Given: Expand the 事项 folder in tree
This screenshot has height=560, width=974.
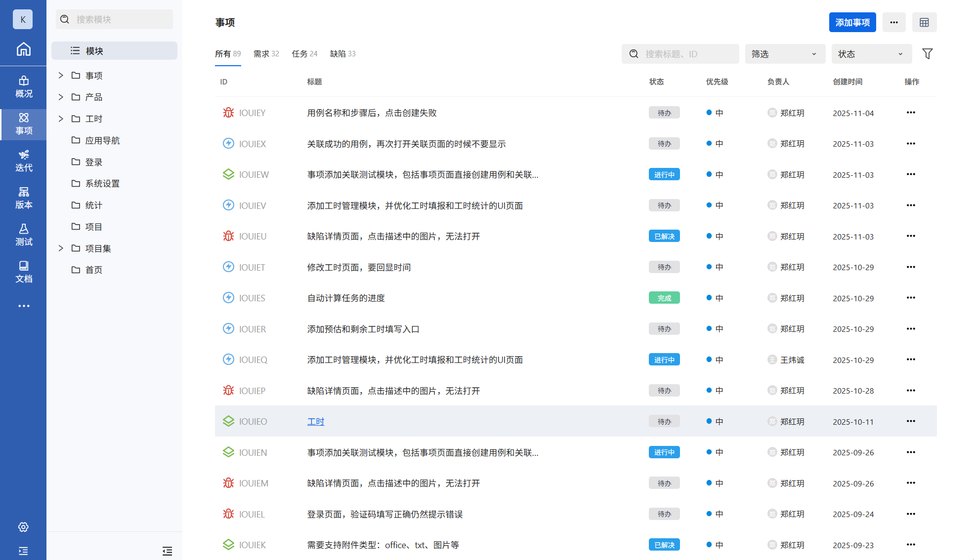Looking at the screenshot, I should pos(61,76).
